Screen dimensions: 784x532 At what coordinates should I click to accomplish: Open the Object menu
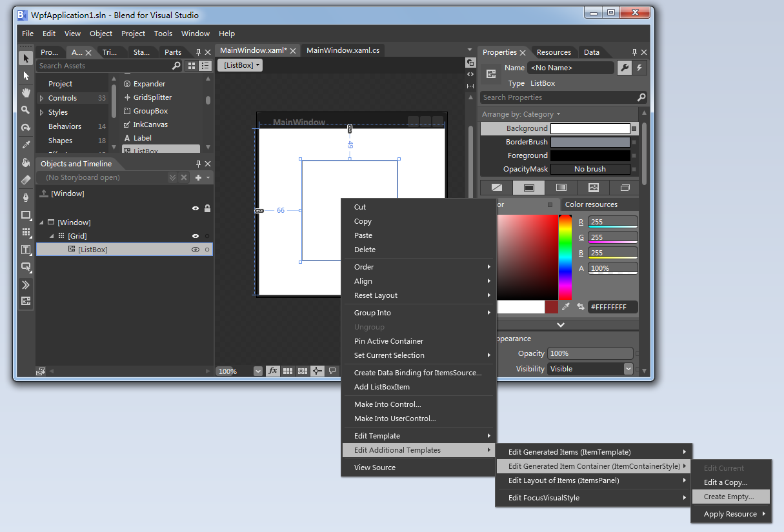101,34
